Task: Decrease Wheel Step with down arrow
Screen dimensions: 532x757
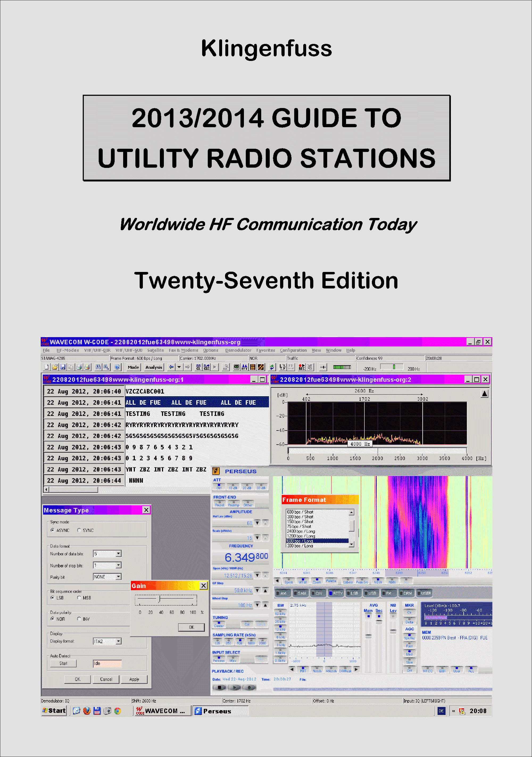Action: click(257, 605)
